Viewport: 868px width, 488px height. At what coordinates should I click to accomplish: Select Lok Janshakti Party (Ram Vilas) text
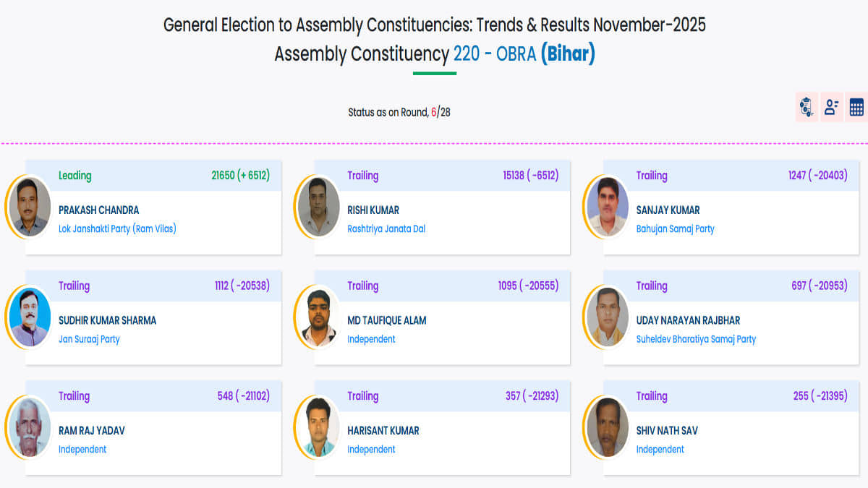[x=117, y=229]
